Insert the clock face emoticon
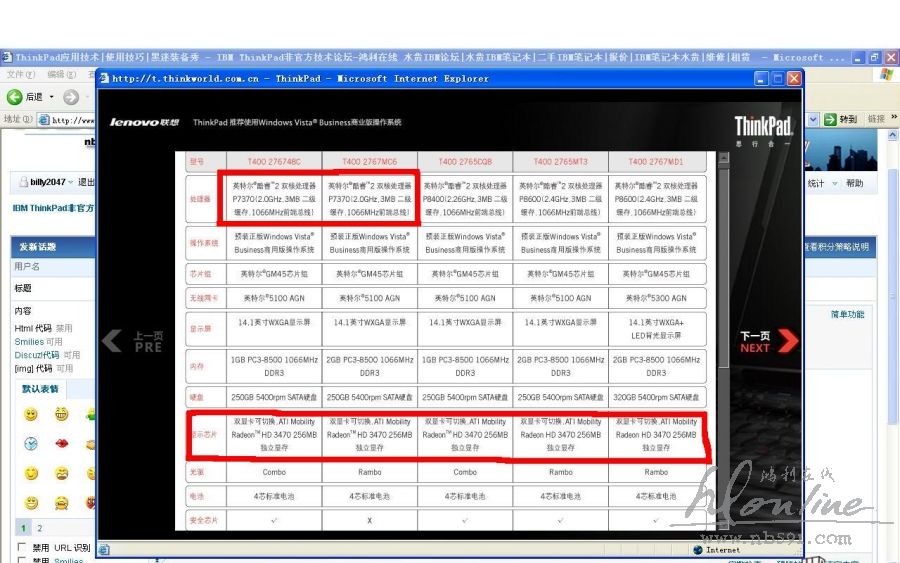 [x=31, y=444]
